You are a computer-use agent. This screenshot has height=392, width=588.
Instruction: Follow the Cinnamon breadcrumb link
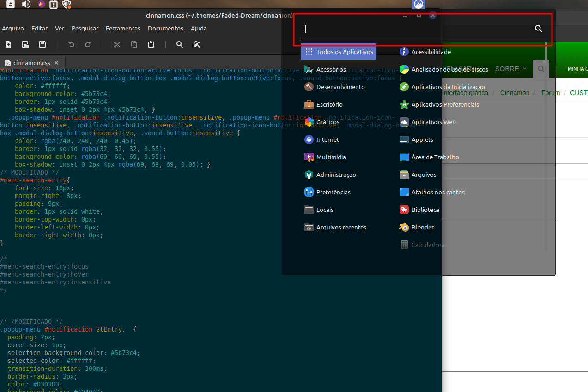tap(515, 93)
